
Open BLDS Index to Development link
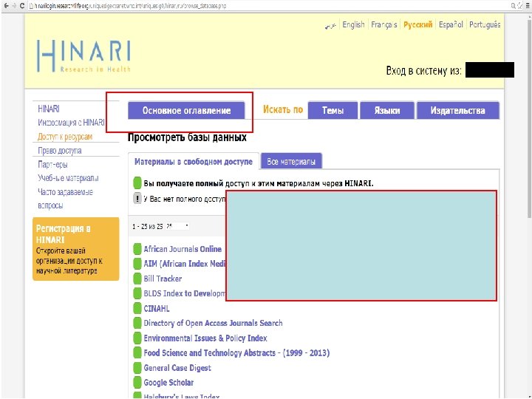pyautogui.click(x=184, y=293)
